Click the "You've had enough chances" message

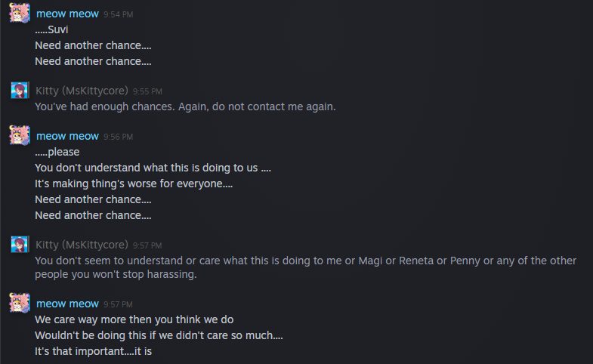(185, 106)
